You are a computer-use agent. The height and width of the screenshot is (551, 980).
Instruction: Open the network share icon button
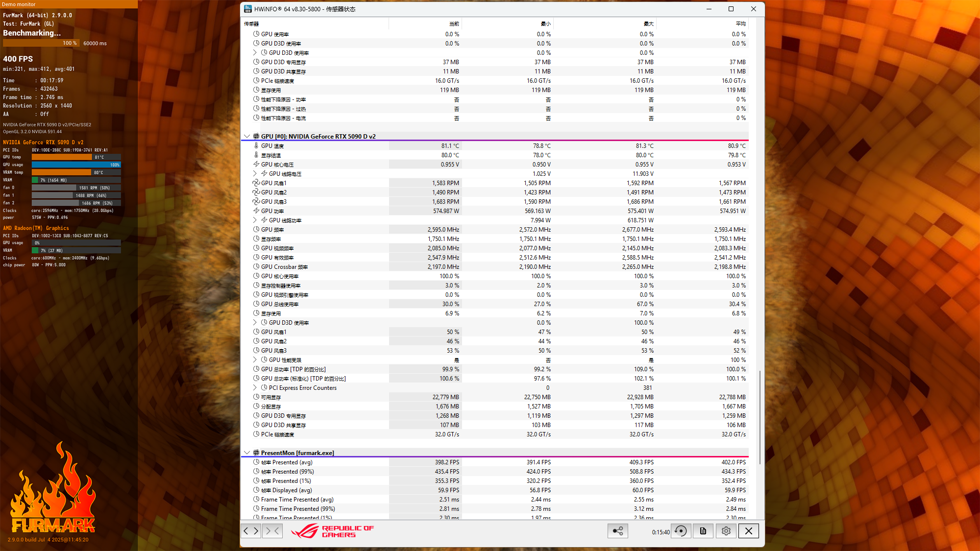[618, 531]
